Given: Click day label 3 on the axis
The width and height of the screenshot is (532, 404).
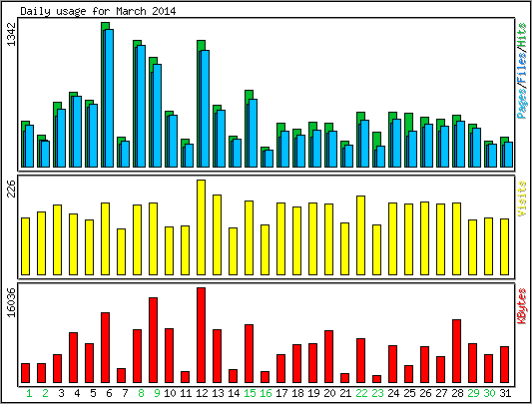Looking at the screenshot, I should 61,393.
